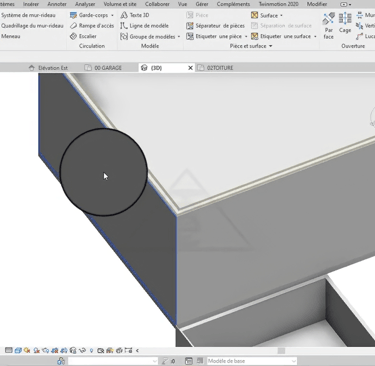Viewport: 375px width, 366px height.
Task: Expand the Surface dropdown arrow
Action: (x=282, y=15)
